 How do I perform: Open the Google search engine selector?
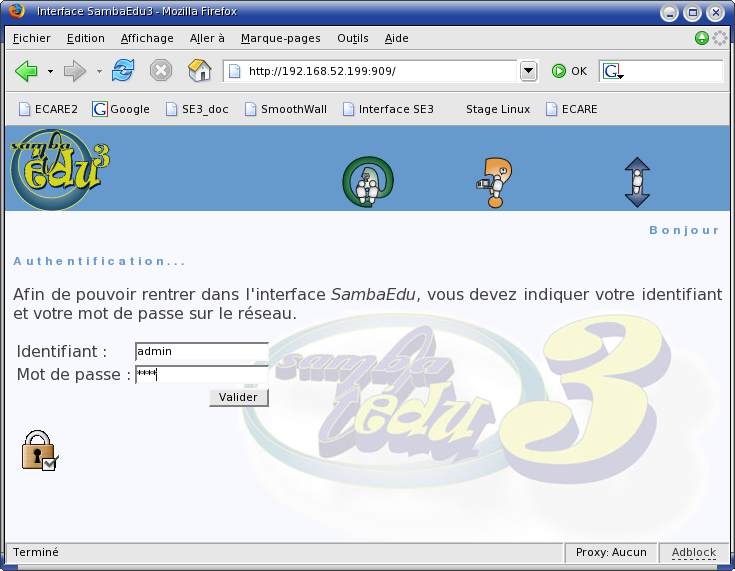click(613, 71)
